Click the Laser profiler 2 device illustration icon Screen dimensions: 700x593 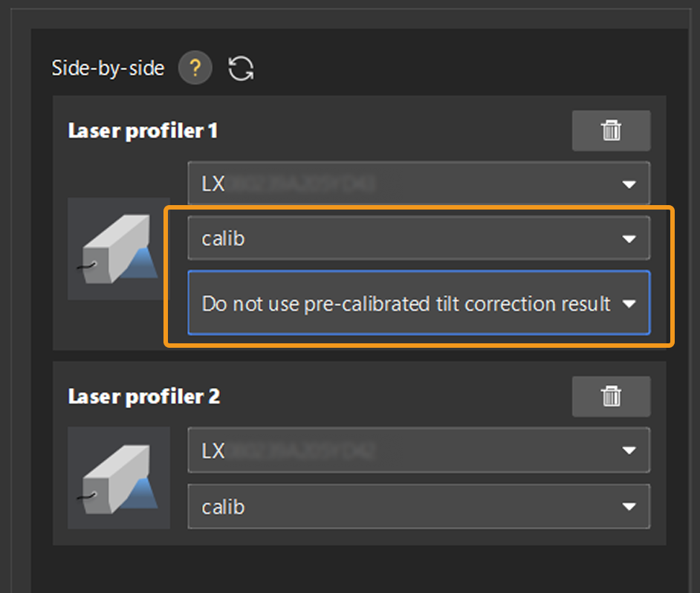pyautogui.click(x=118, y=479)
